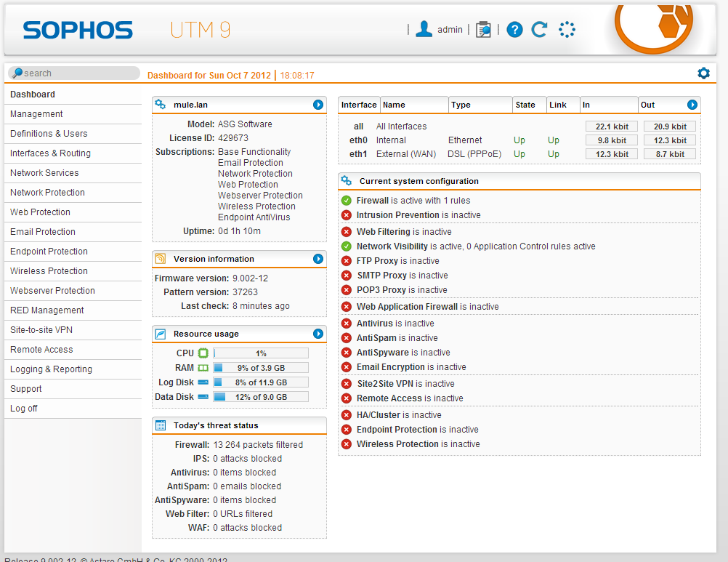
Task: Expand the Interface table blue arrow
Action: (692, 105)
